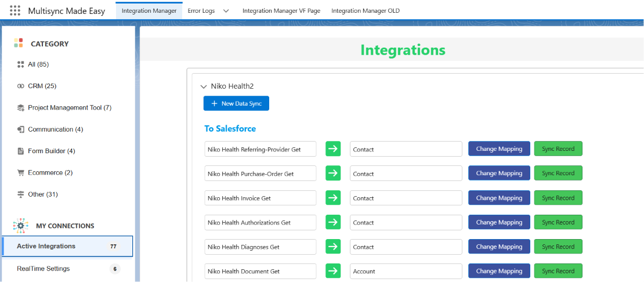This screenshot has height=282, width=644.
Task: Open the Error Logs tab
Action: [201, 11]
